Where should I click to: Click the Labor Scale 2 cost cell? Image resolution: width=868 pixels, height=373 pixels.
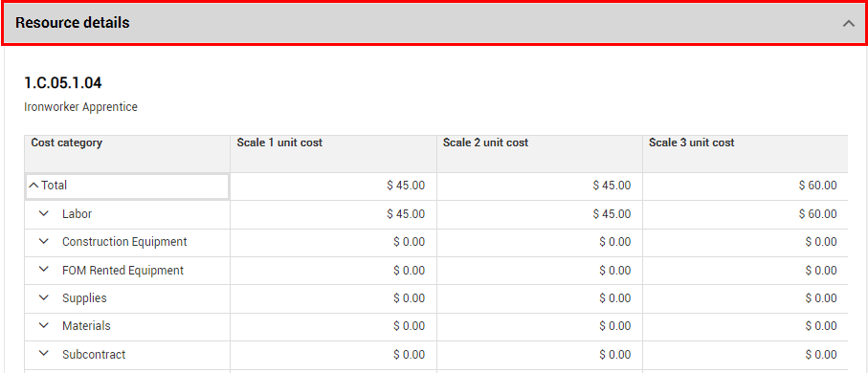[x=539, y=214]
